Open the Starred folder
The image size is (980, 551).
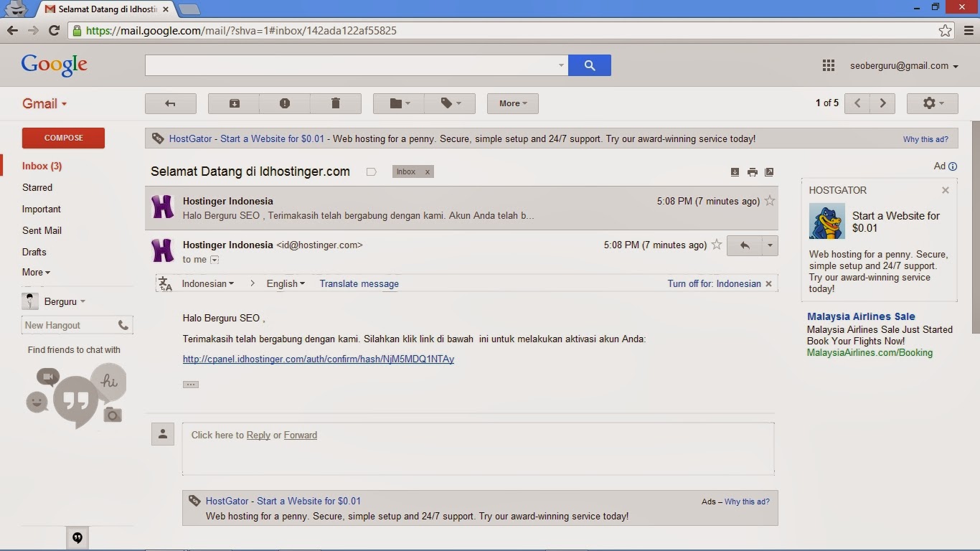click(x=37, y=187)
